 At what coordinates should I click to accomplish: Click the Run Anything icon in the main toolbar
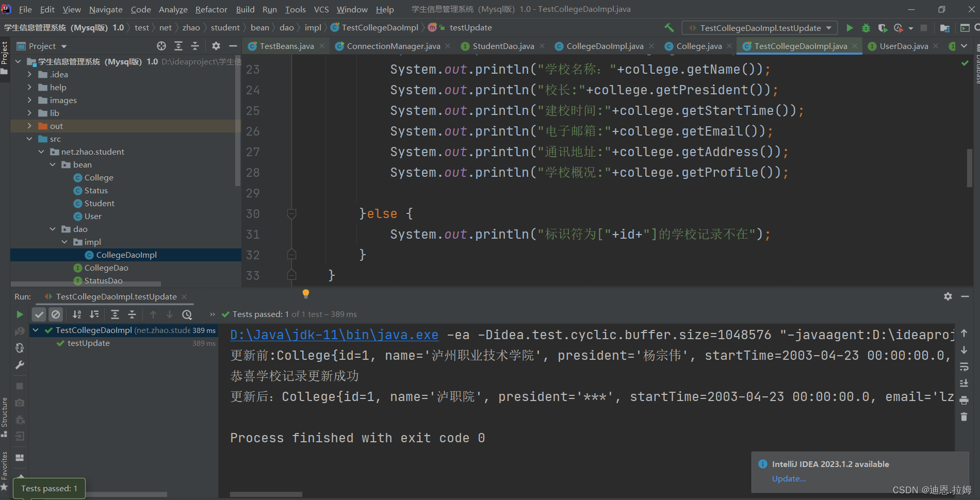coord(965,28)
